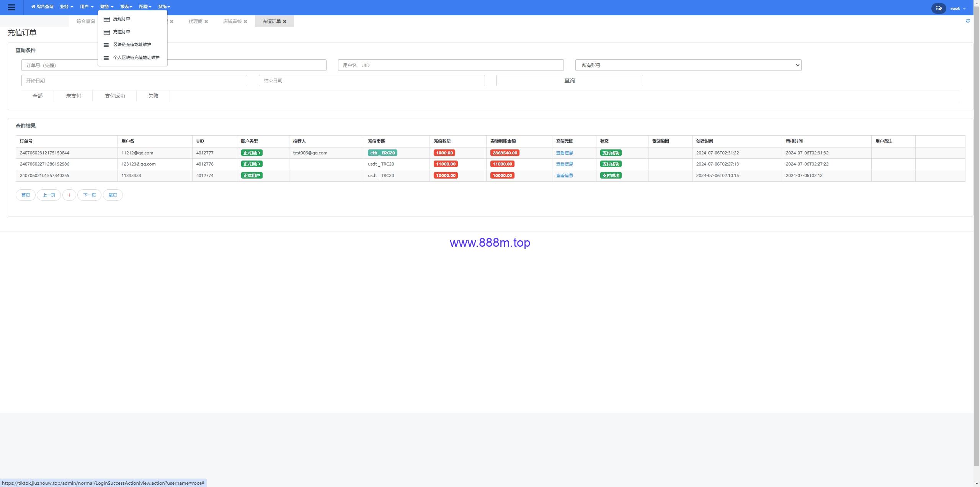Viewport: 980px width, 487px height.
Task: Filter orders by 支付成功 status
Action: point(114,96)
